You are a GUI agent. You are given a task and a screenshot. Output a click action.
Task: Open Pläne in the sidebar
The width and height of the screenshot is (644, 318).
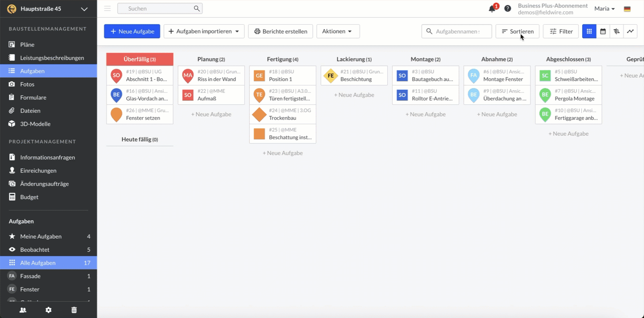(27, 44)
